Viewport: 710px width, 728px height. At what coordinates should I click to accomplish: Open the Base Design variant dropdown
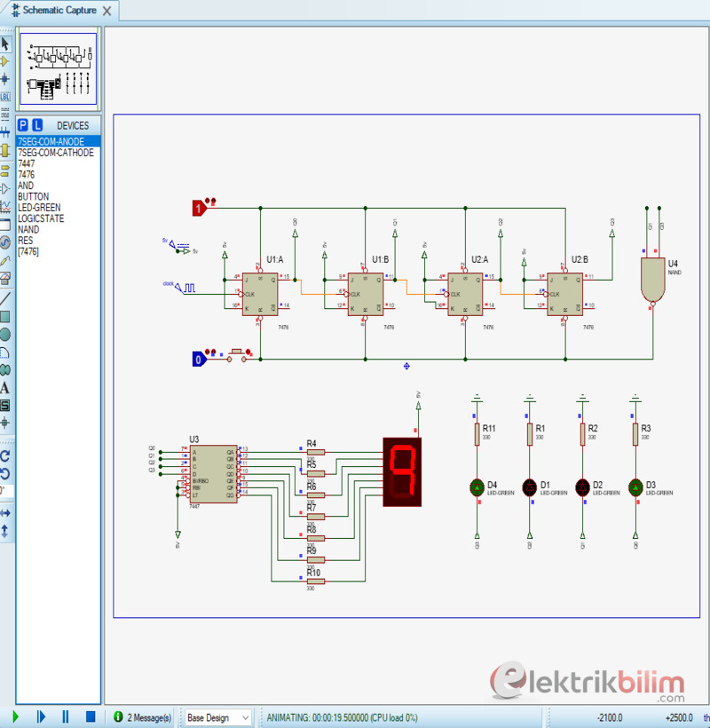pos(217,717)
